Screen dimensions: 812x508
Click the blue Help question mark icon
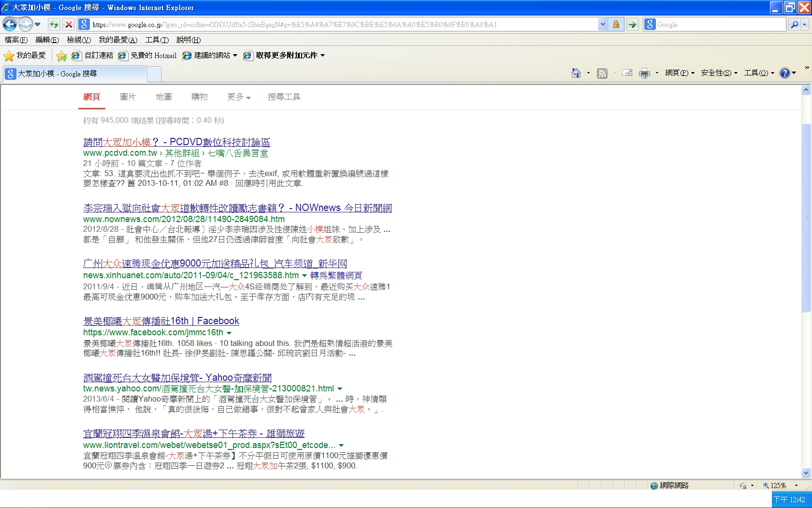pos(785,73)
